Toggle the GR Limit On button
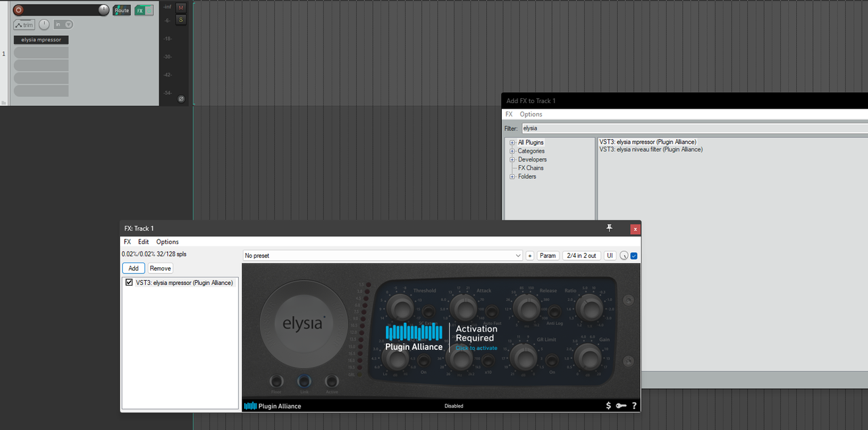This screenshot has height=430, width=868. [x=553, y=359]
